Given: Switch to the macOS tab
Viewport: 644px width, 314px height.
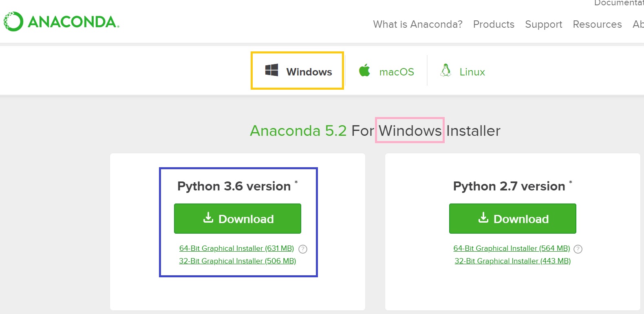Looking at the screenshot, I should (386, 71).
